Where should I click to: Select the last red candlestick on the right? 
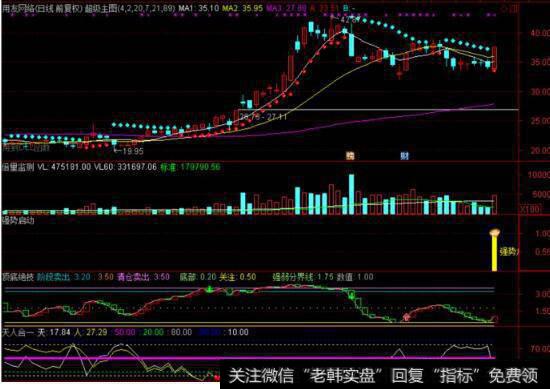[494, 59]
